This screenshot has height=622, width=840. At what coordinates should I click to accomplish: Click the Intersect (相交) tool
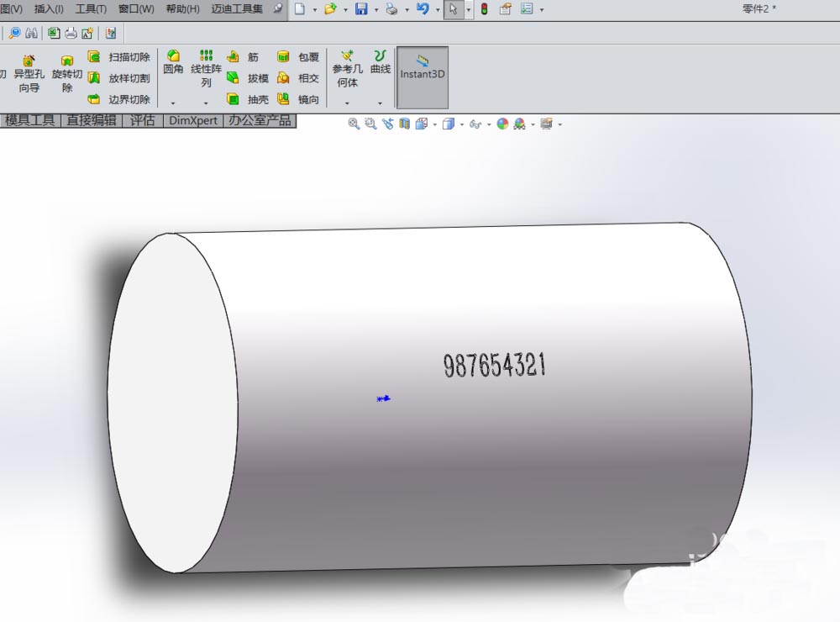point(298,78)
